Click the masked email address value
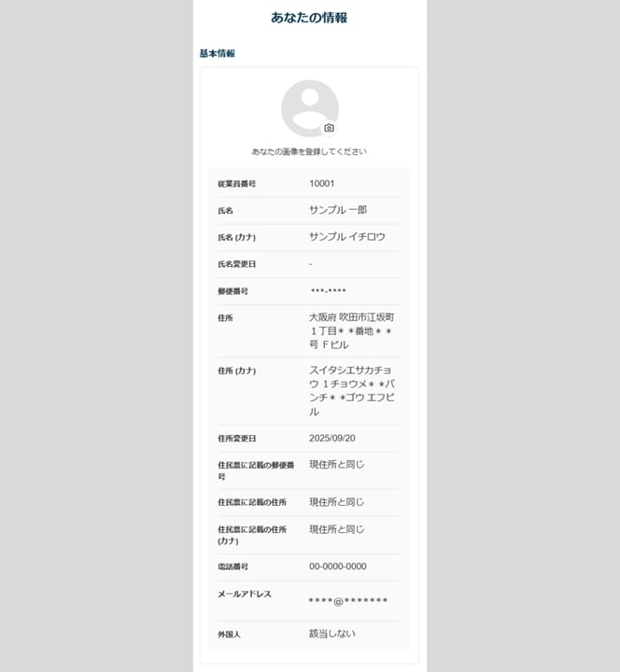This screenshot has width=620, height=672. tap(347, 601)
